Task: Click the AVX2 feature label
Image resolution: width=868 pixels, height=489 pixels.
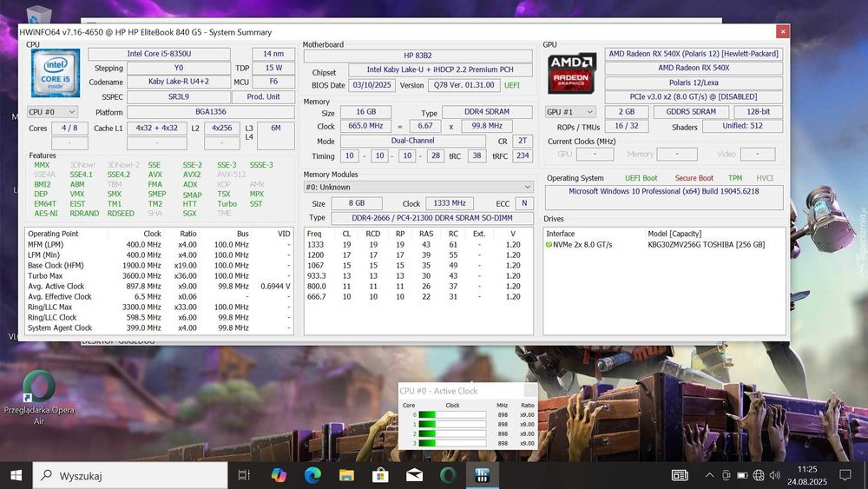Action: pyautogui.click(x=192, y=175)
